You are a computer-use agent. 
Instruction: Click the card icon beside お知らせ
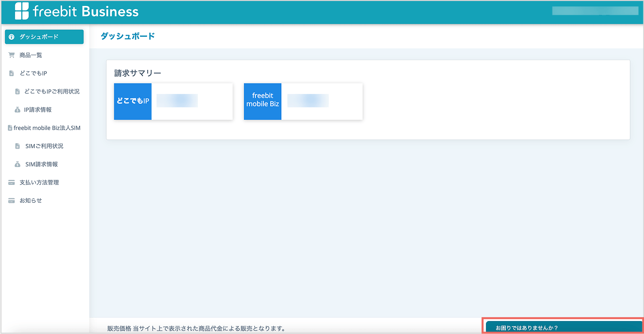11,201
